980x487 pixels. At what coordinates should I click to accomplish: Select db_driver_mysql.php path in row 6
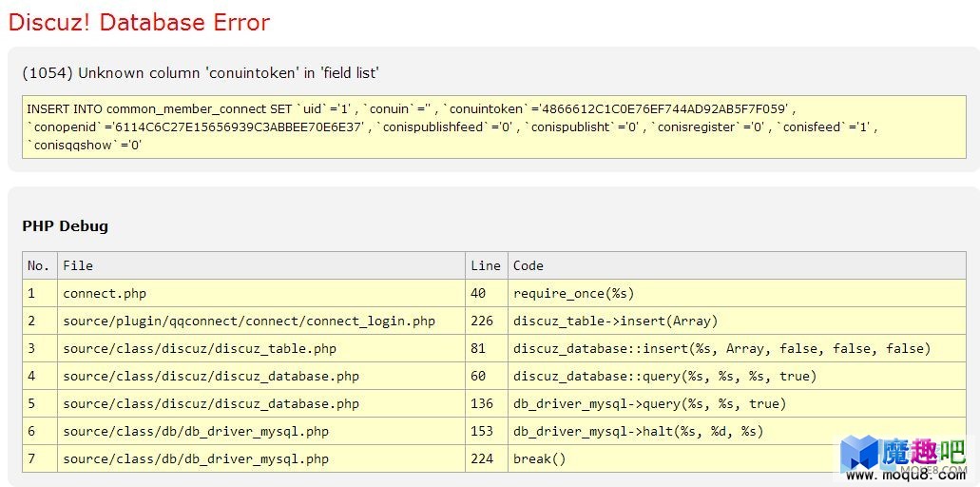pos(196,431)
